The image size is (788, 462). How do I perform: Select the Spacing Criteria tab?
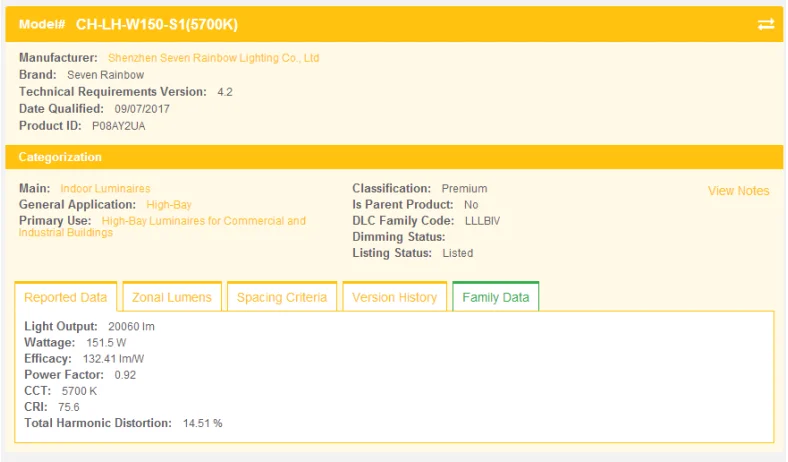pyautogui.click(x=281, y=297)
